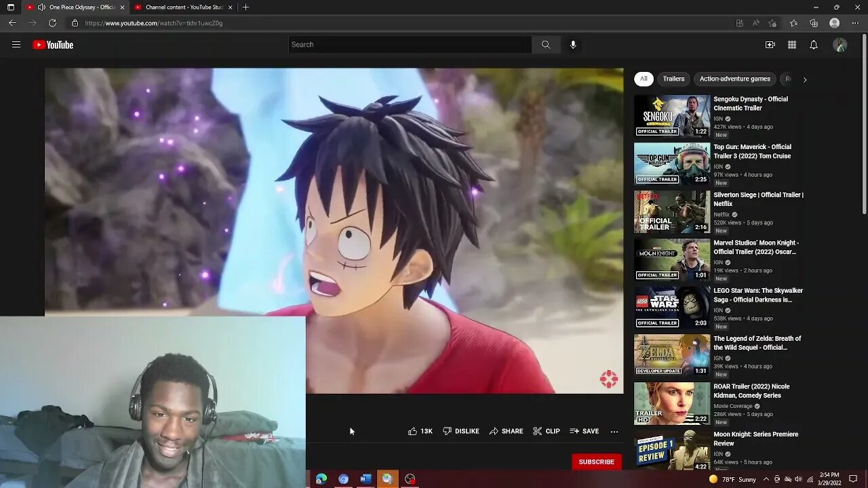Toggle the system volume icon in tray
The image size is (868, 488).
click(798, 479)
